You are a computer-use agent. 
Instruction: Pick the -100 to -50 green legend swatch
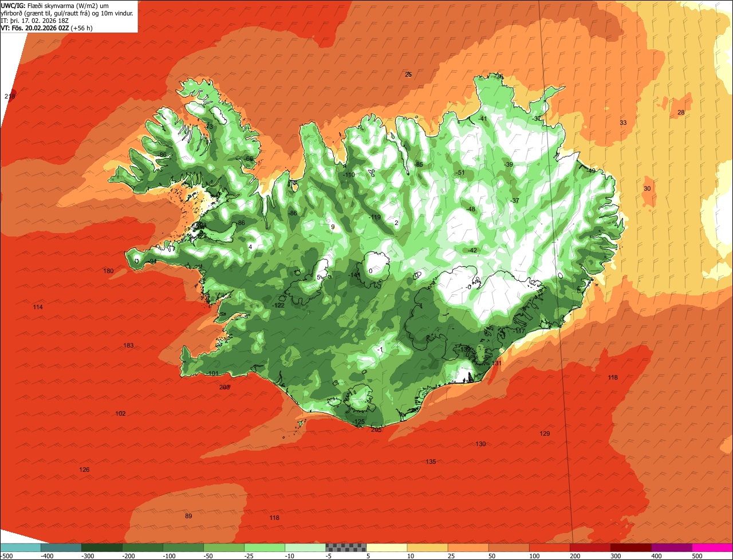pyautogui.click(x=183, y=548)
